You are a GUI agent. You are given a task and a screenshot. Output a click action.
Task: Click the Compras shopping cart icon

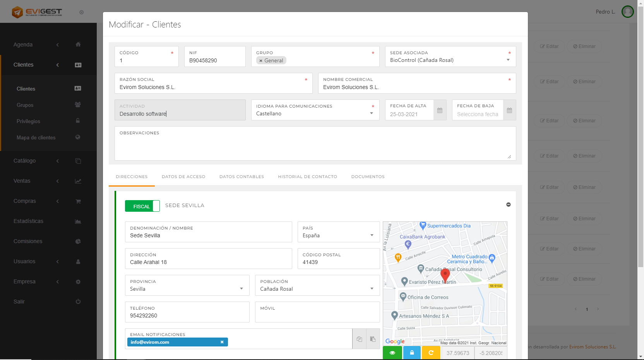tap(78, 201)
